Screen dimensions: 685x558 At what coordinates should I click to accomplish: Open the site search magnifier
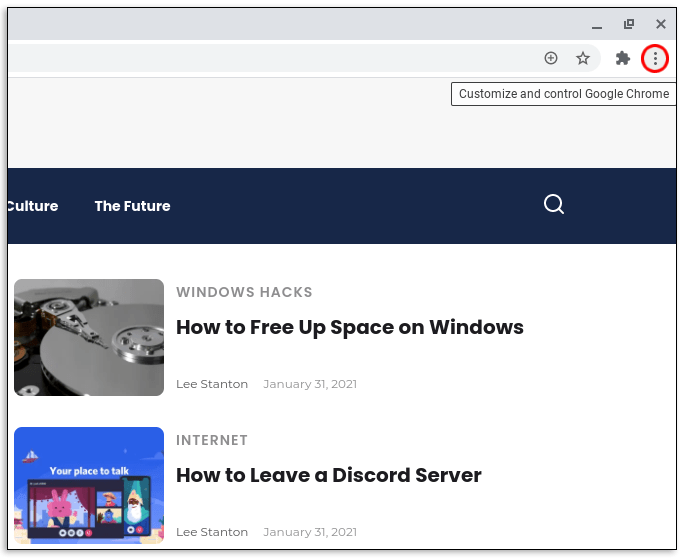pyautogui.click(x=554, y=204)
